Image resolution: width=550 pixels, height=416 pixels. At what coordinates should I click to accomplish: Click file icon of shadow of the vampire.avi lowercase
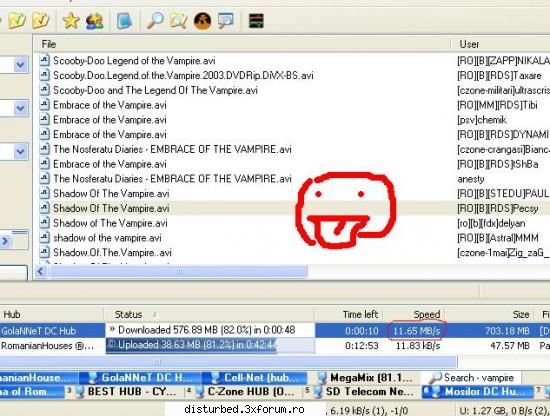(x=45, y=237)
